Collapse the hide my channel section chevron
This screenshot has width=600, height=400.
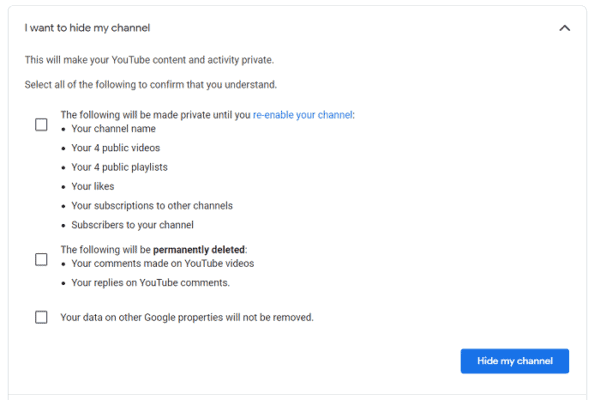coord(564,28)
